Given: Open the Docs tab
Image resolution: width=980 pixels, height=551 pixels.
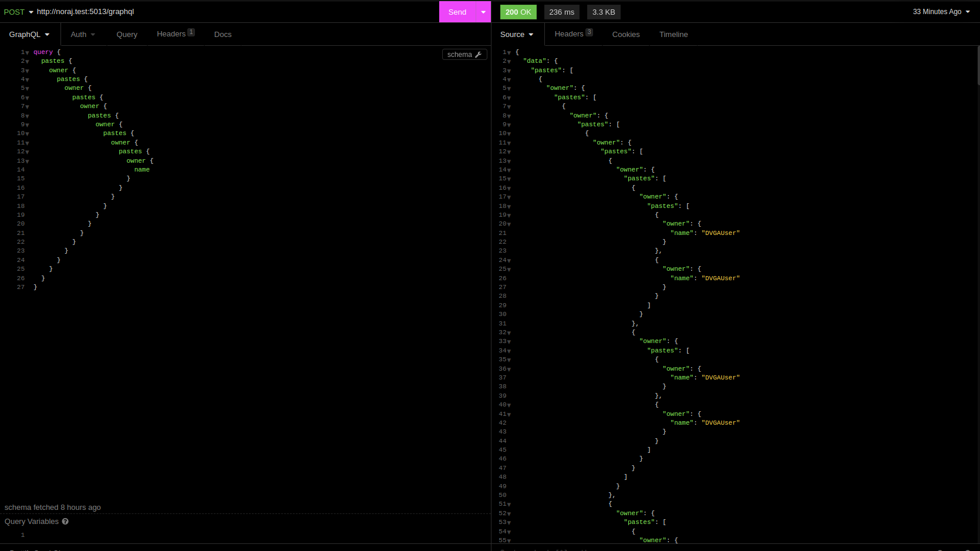Looking at the screenshot, I should 223,35.
